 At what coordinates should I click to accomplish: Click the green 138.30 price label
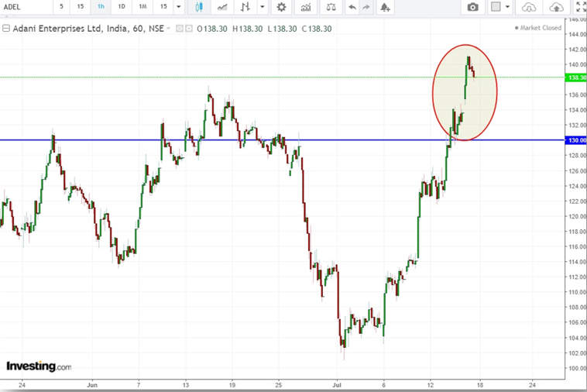(x=576, y=77)
